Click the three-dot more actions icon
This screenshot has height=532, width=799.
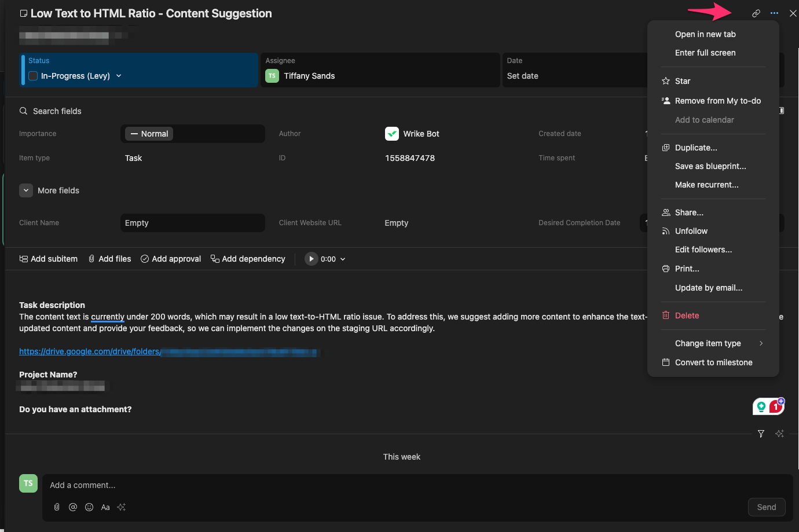pyautogui.click(x=774, y=13)
